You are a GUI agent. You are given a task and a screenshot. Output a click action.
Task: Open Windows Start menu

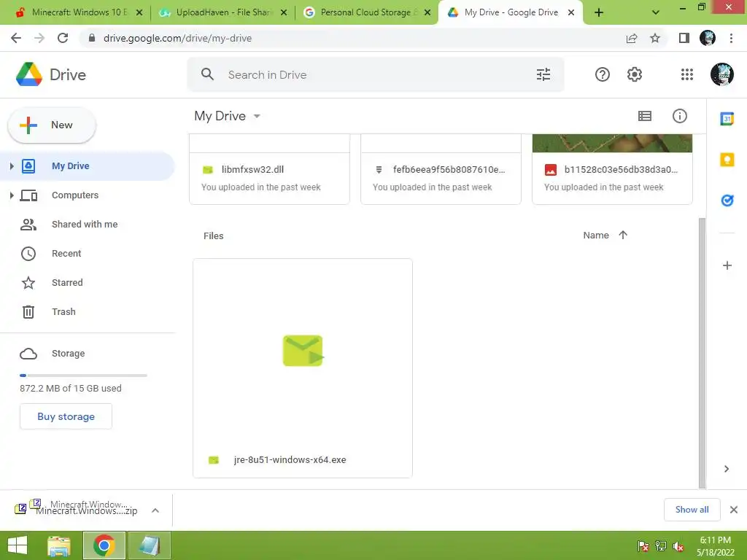click(18, 545)
